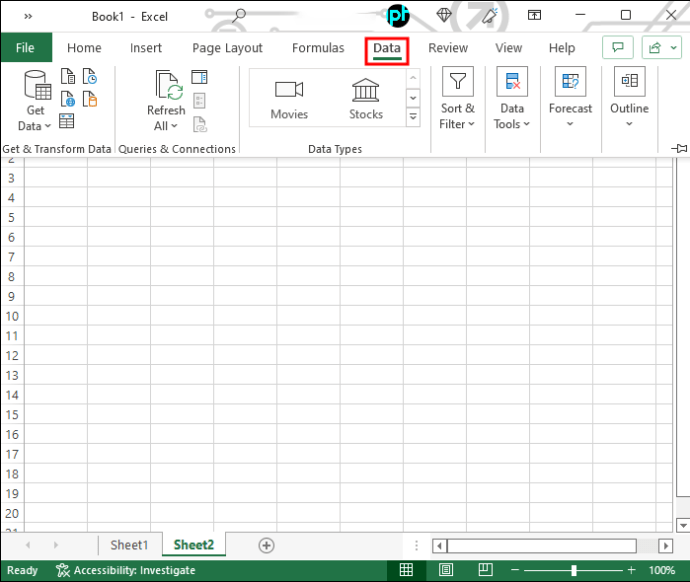Select the Data tab
690x582 pixels.
click(x=387, y=48)
